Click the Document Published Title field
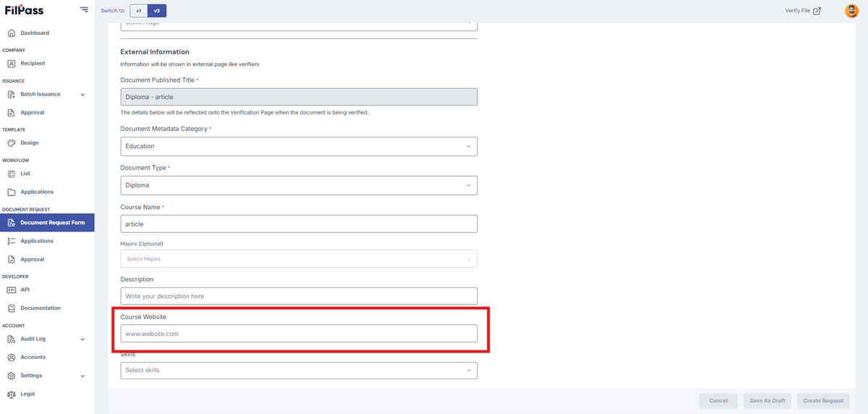 tap(299, 97)
